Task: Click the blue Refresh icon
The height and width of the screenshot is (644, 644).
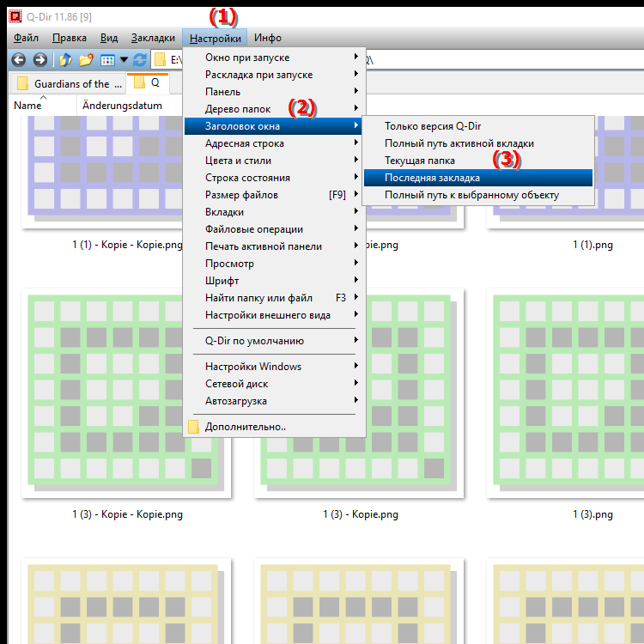Action: (140, 60)
